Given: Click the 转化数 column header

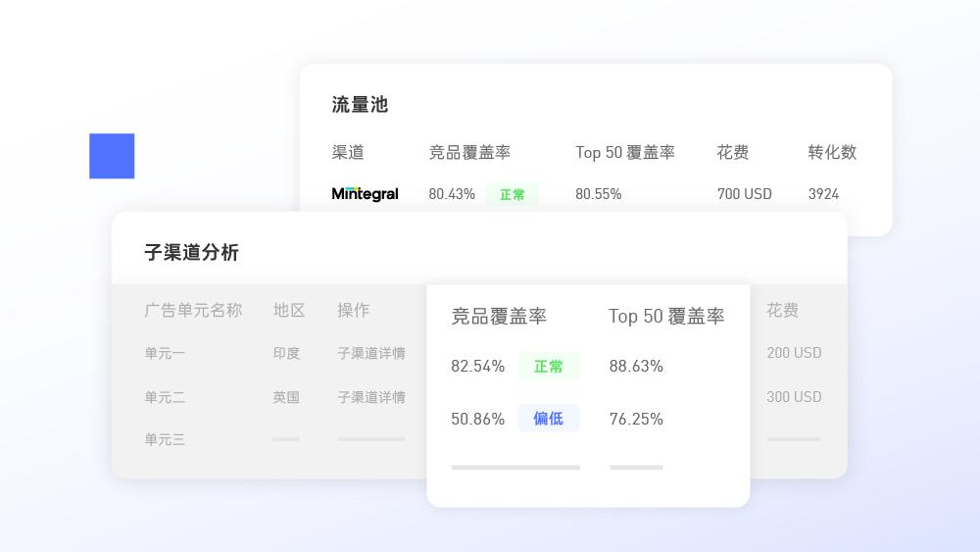Looking at the screenshot, I should click(832, 152).
